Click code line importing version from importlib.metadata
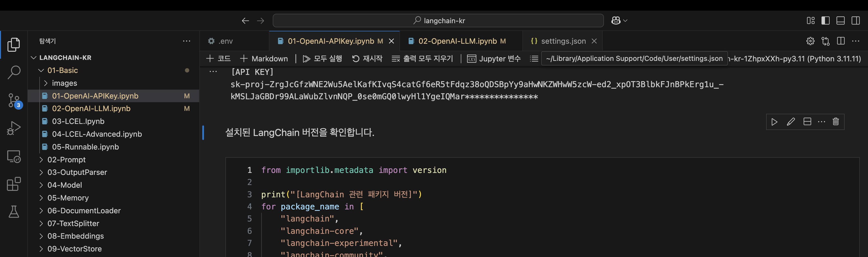868x257 pixels. pyautogui.click(x=354, y=170)
